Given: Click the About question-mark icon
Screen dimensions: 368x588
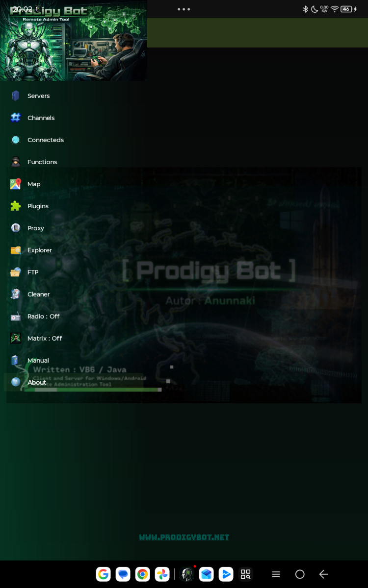Looking at the screenshot, I should (16, 382).
